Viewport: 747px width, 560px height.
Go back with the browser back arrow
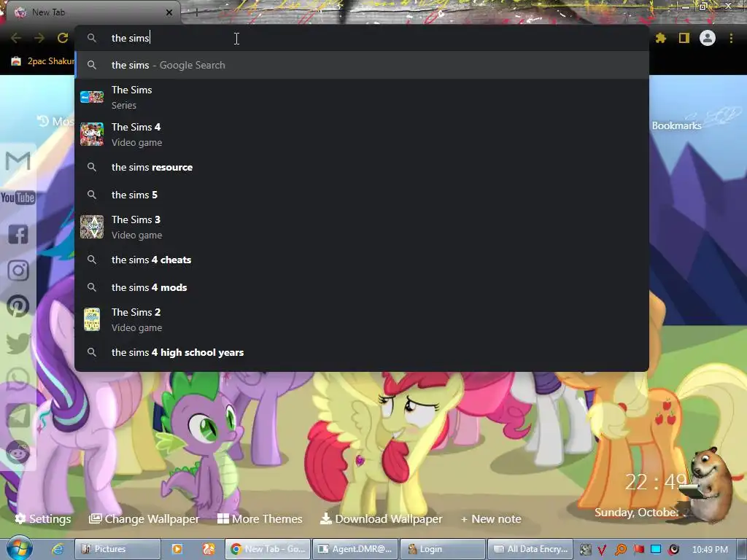point(16,38)
